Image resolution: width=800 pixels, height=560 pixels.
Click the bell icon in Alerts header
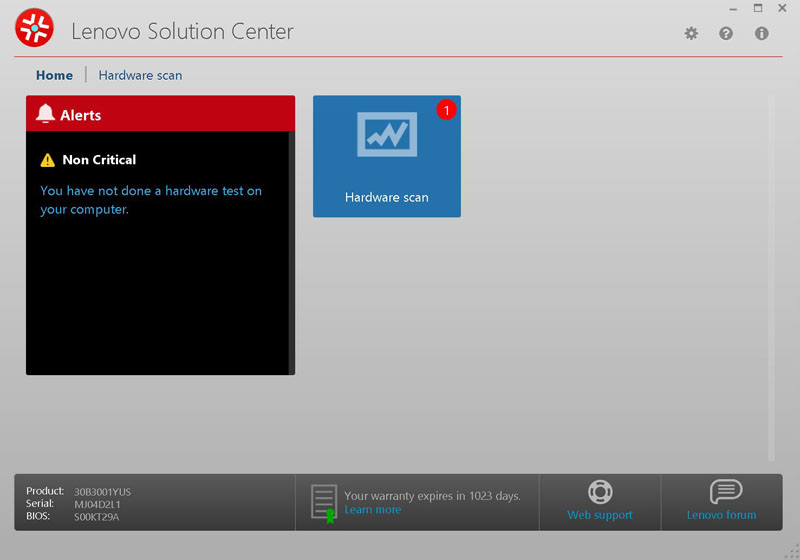click(x=45, y=114)
